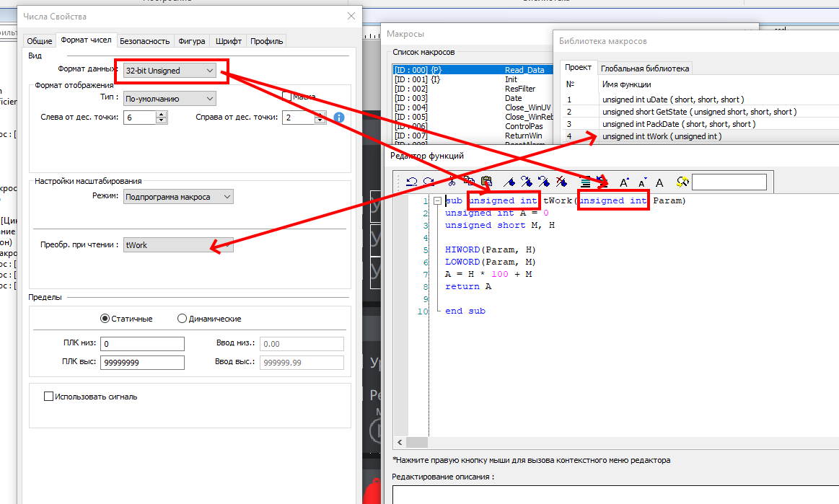
Task: Undo last edit in function editor
Action: (411, 182)
